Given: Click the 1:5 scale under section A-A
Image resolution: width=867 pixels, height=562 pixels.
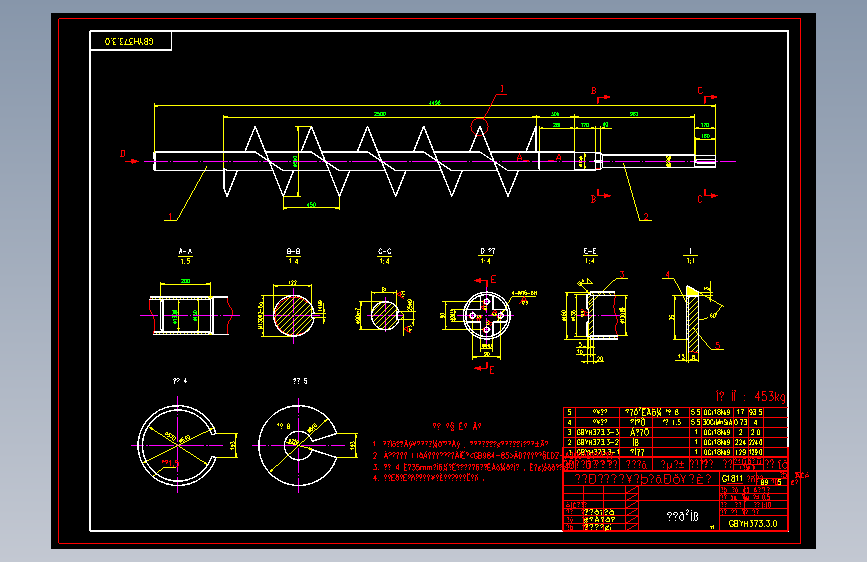Looking at the screenshot, I should pos(185,261).
